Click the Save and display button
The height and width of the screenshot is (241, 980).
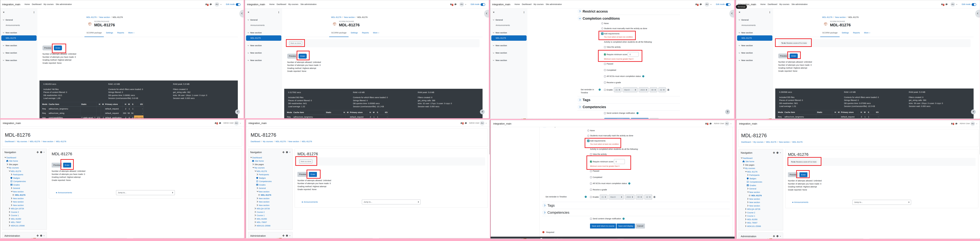tap(626, 226)
